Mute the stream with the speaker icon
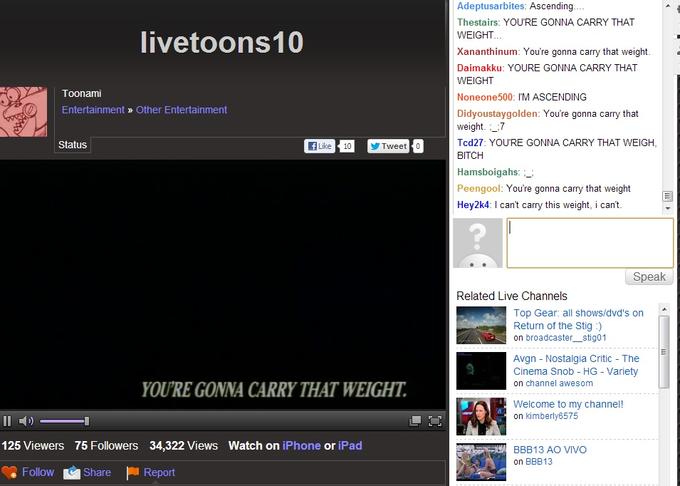680x486 pixels. click(26, 421)
